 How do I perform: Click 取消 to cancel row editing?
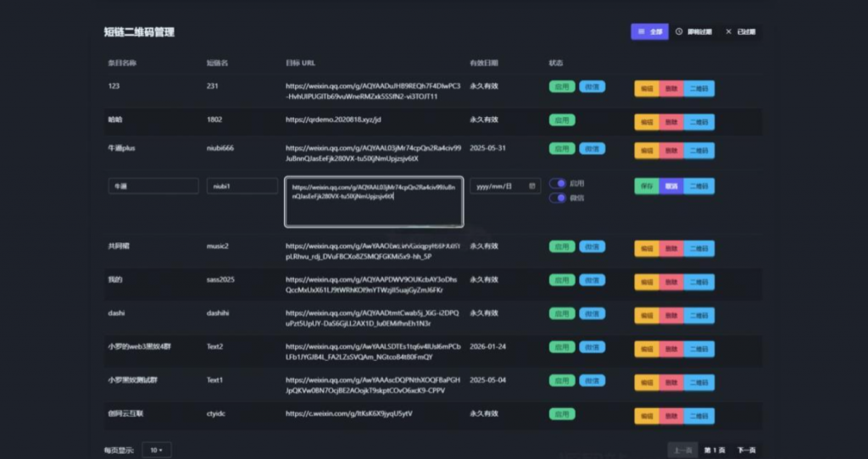click(x=671, y=186)
